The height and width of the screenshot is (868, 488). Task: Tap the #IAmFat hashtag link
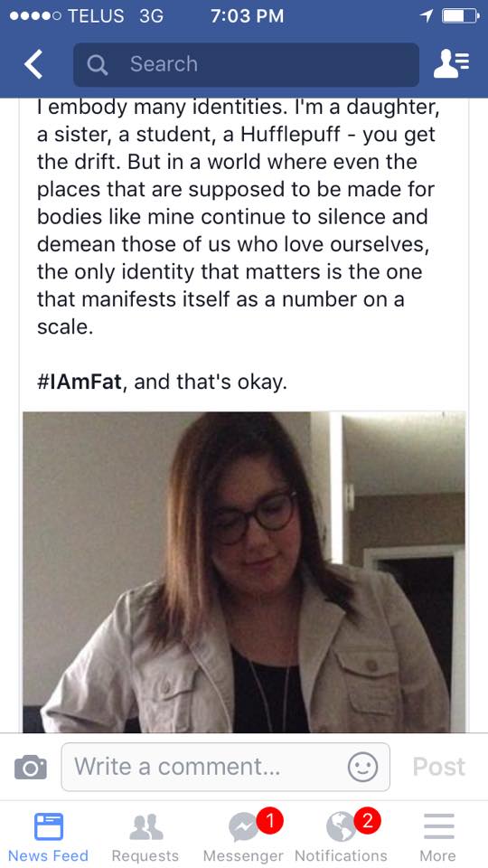80,382
